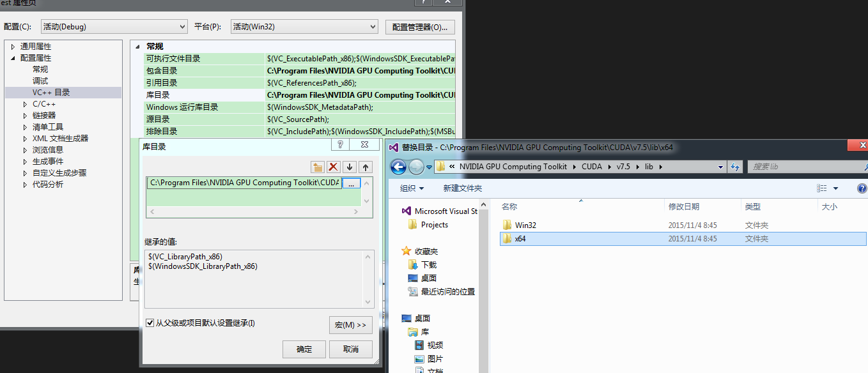Click CUDA breadcrumb in address bar
868x373 pixels.
(x=592, y=167)
